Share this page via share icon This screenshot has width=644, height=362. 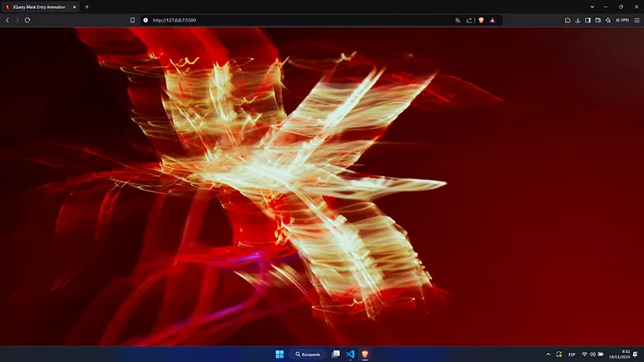pos(469,20)
